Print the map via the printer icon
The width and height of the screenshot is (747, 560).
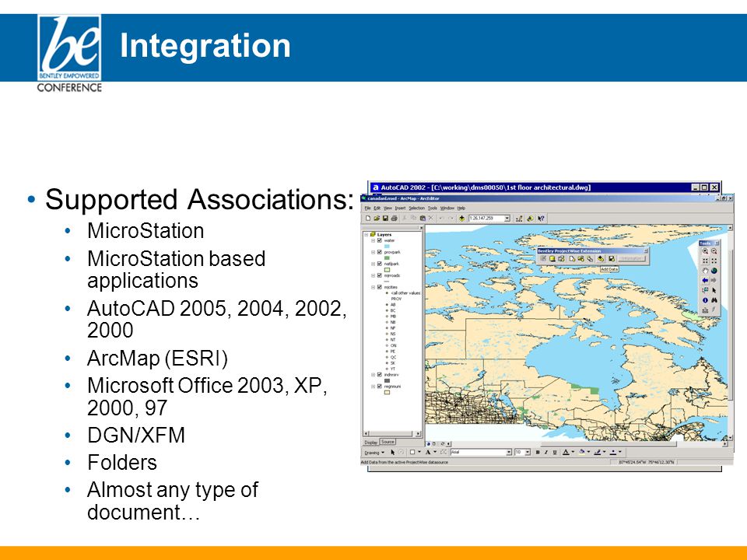pyautogui.click(x=394, y=219)
